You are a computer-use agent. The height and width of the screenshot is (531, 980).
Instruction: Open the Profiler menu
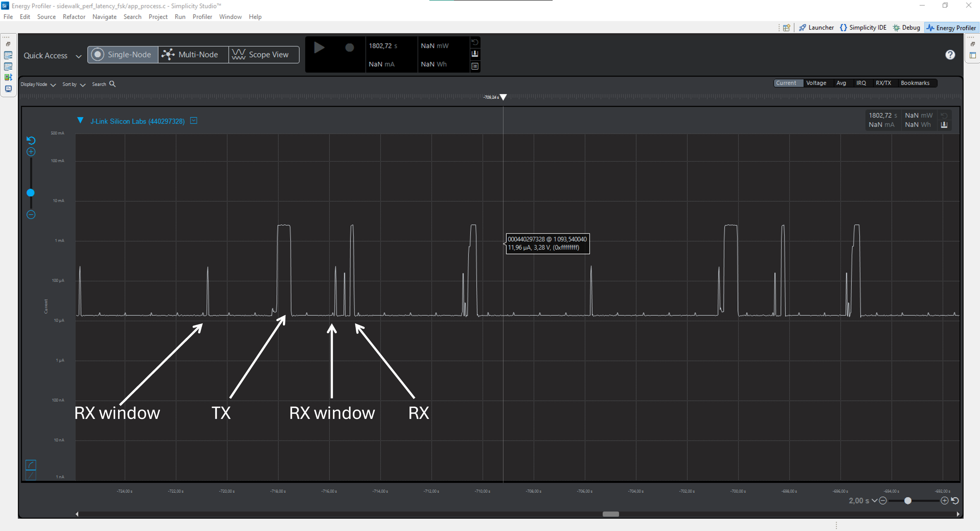[x=202, y=17]
